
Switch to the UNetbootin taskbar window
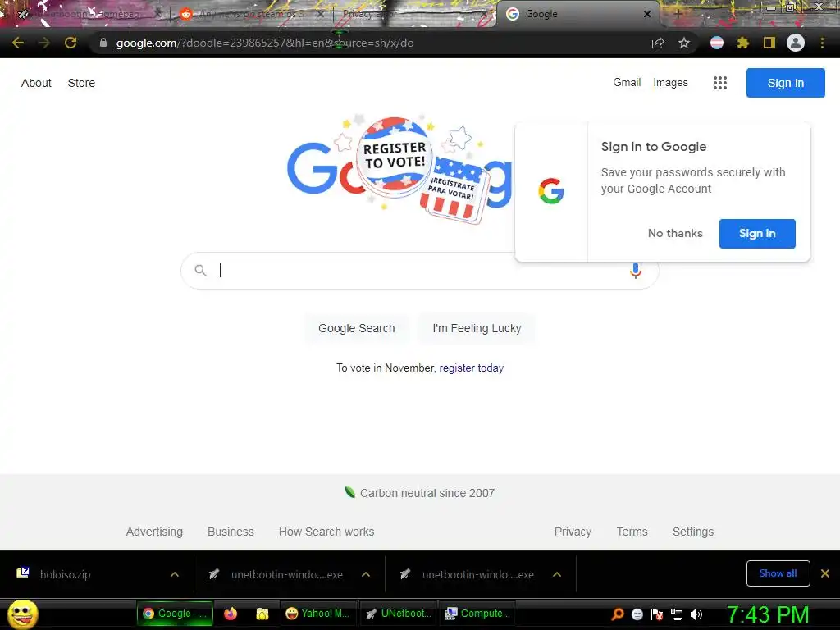pos(399,614)
